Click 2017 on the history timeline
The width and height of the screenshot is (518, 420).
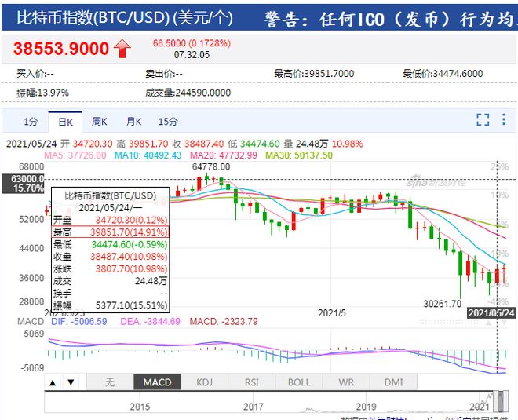point(253,407)
